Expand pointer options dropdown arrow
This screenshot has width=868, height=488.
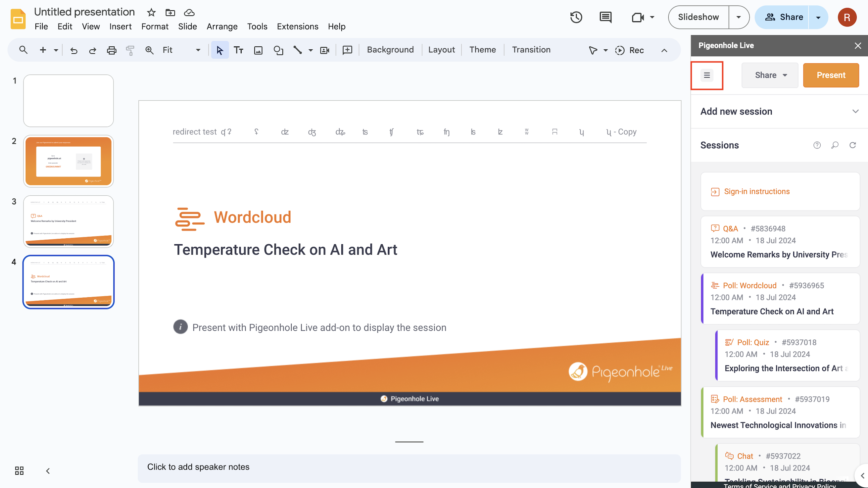pyautogui.click(x=605, y=50)
